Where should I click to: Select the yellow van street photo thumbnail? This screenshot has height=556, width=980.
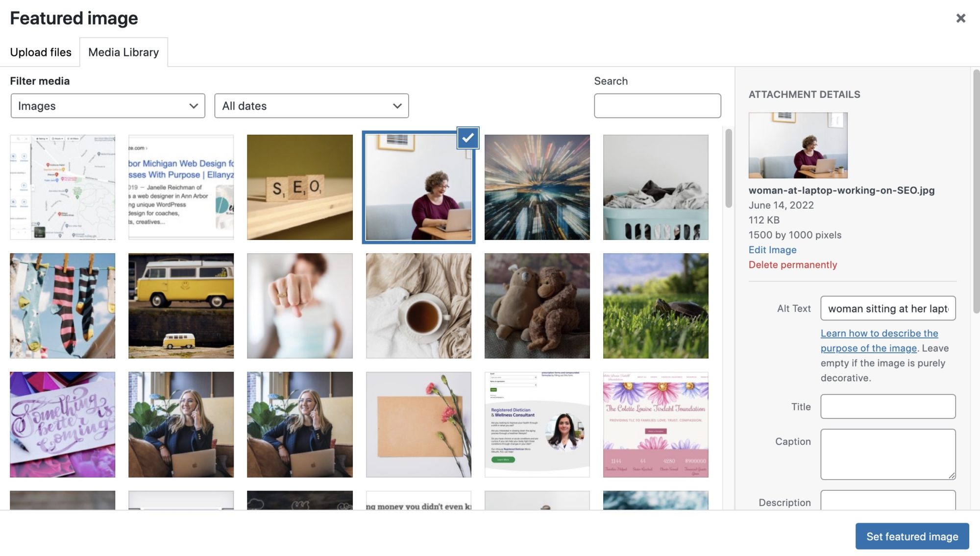pos(181,306)
